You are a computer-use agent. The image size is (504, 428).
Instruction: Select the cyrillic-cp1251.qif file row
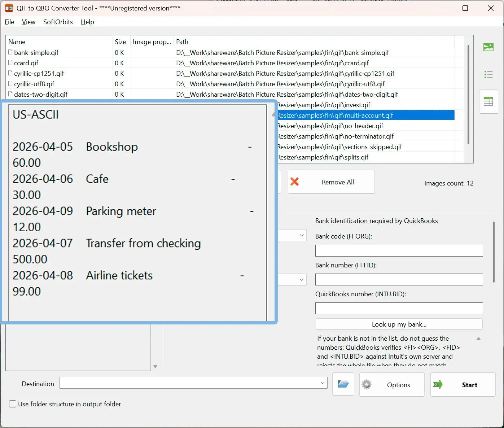click(230, 74)
